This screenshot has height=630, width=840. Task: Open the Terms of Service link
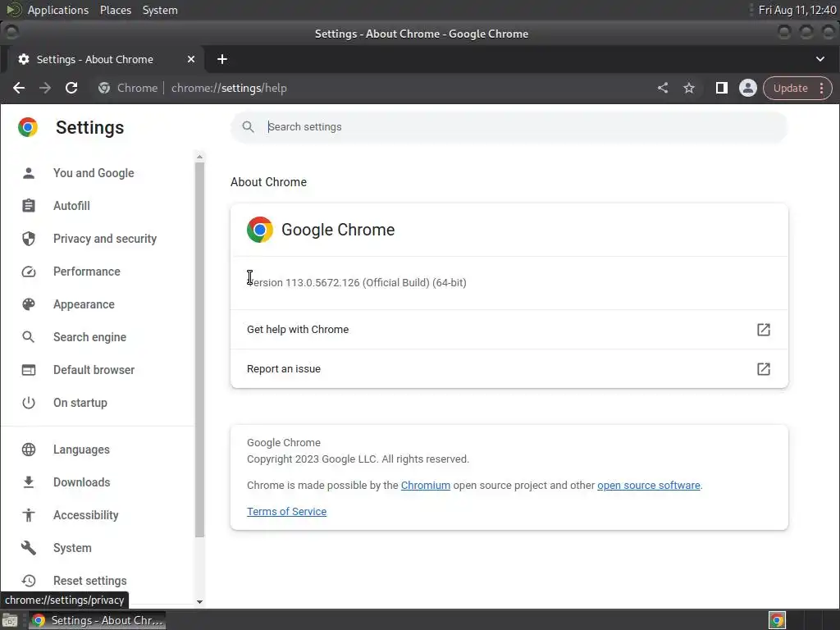286,512
